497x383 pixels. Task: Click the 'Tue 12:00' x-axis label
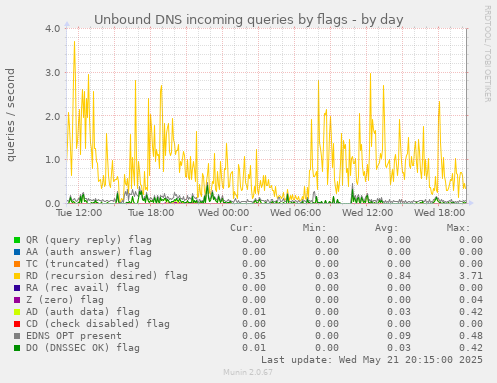(79, 213)
